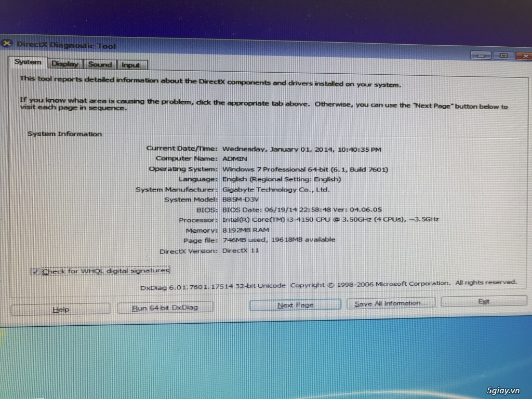Viewport: 532px width, 399px height.
Task: Open the Input tab
Action: tap(131, 65)
